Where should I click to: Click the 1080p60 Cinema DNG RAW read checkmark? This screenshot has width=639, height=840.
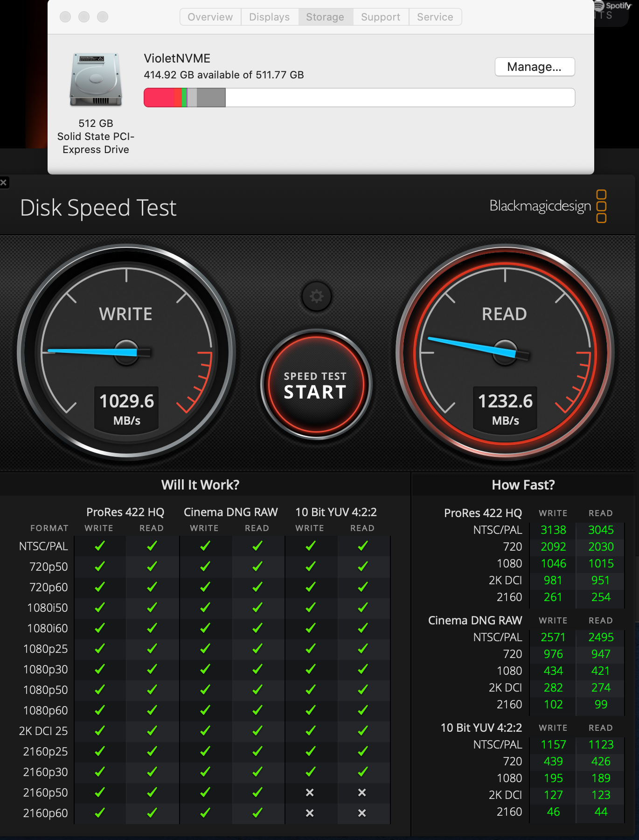[257, 710]
